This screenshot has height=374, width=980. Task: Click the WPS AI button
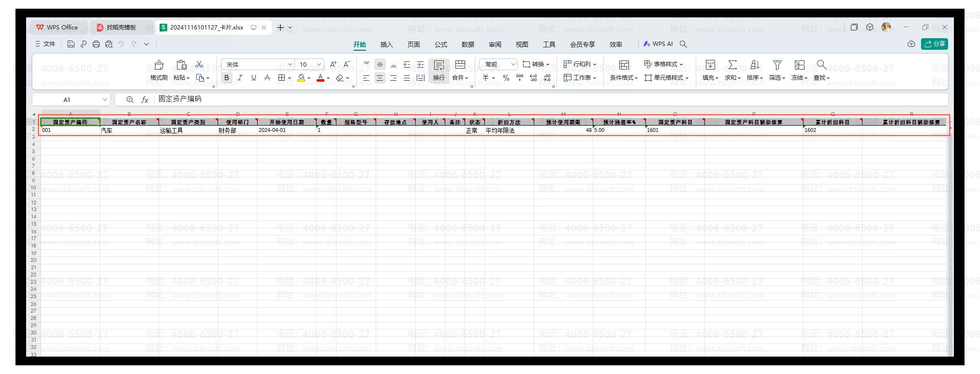coord(658,44)
